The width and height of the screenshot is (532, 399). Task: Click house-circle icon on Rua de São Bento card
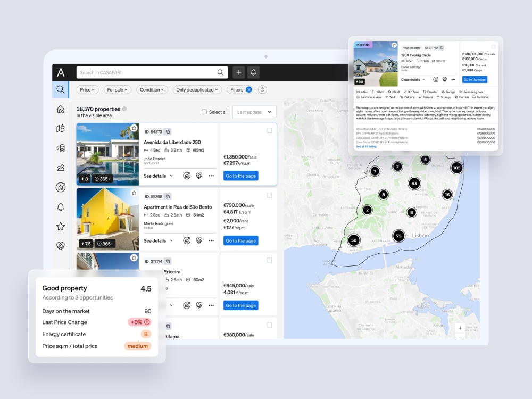[187, 240]
